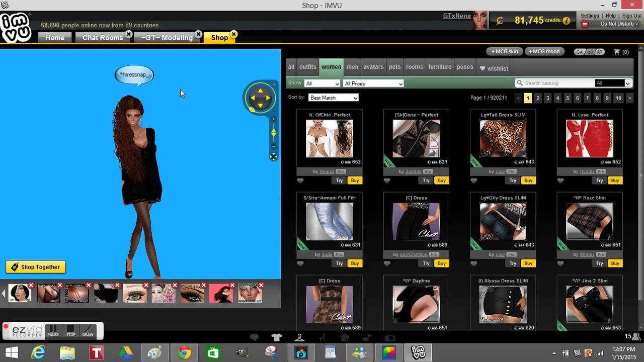This screenshot has width=644, height=362.
Task: Open the chat bubble icon in bottom bar
Action: (255, 338)
